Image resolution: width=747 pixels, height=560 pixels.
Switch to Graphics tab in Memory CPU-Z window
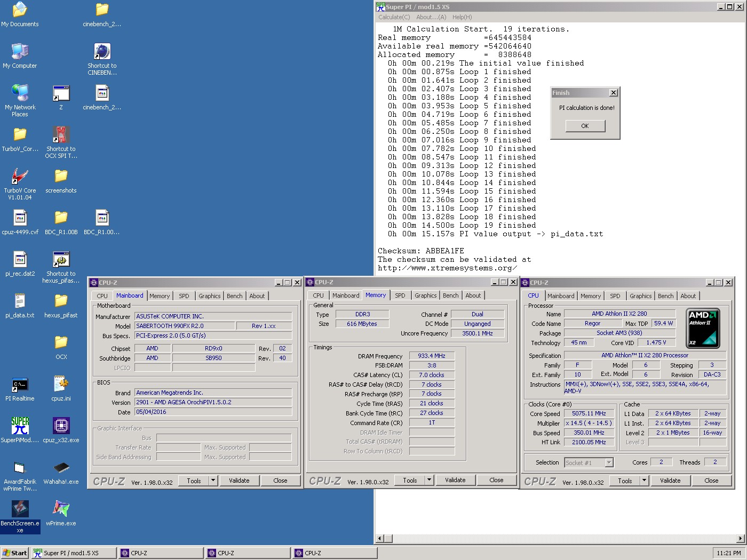pyautogui.click(x=426, y=295)
